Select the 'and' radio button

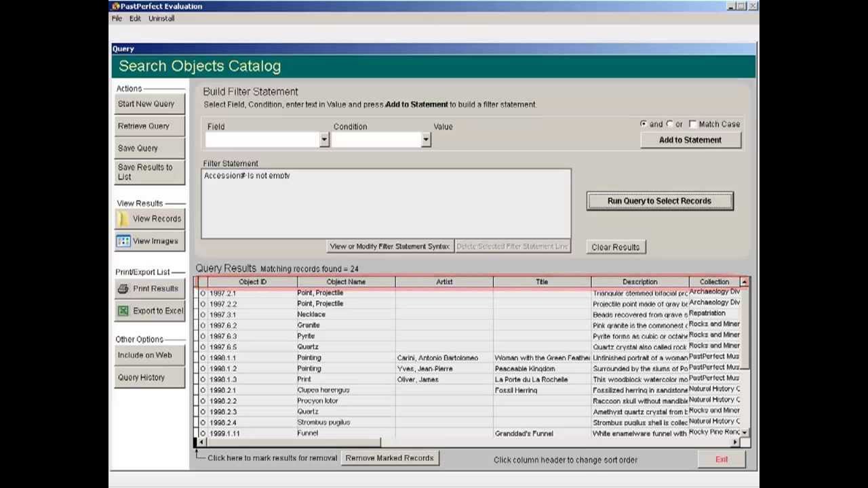pos(644,124)
